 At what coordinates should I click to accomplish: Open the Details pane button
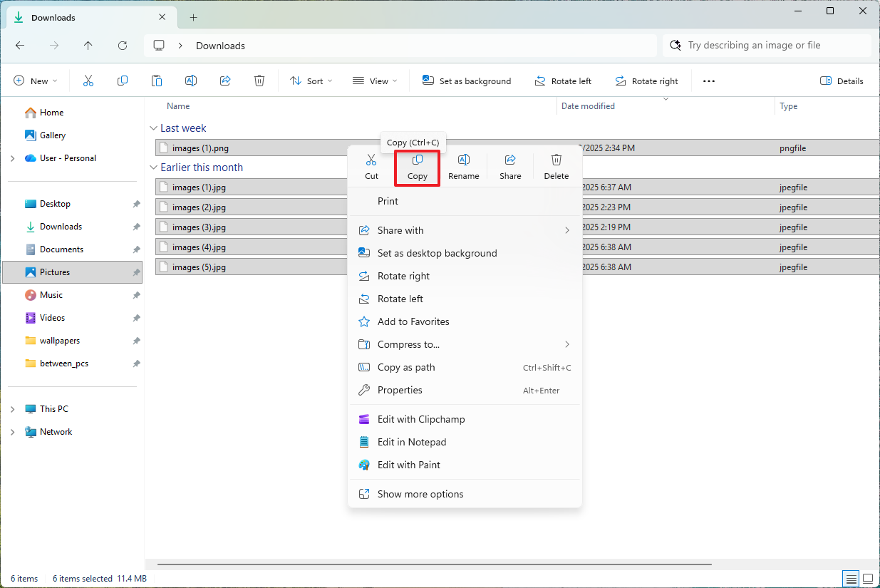coord(842,81)
